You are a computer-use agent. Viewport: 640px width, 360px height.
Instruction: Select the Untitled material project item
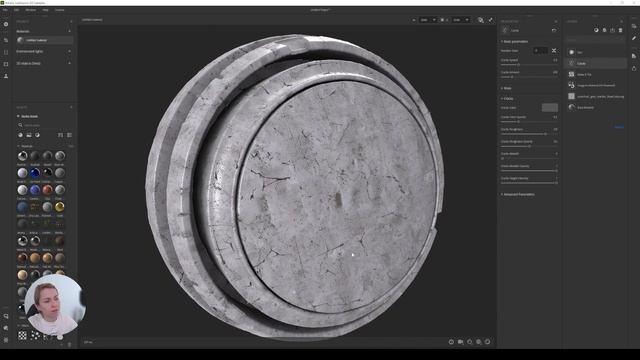(x=44, y=40)
